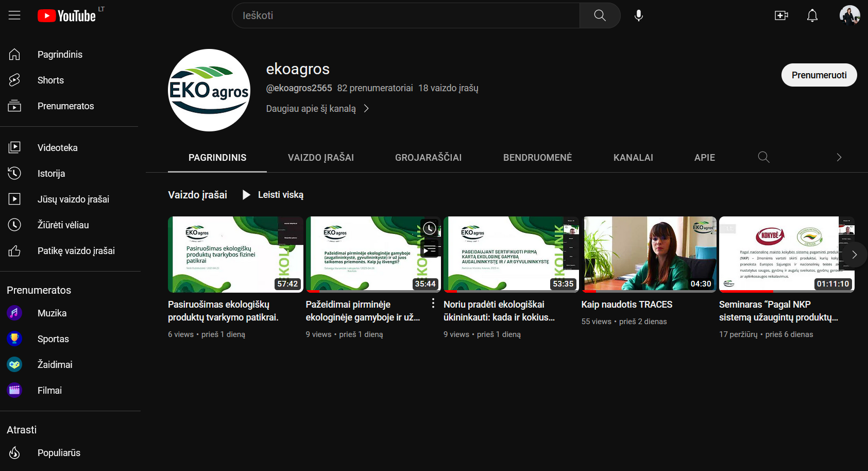Open video title Kaip naudotis TRACES
868x471 pixels.
tap(627, 305)
